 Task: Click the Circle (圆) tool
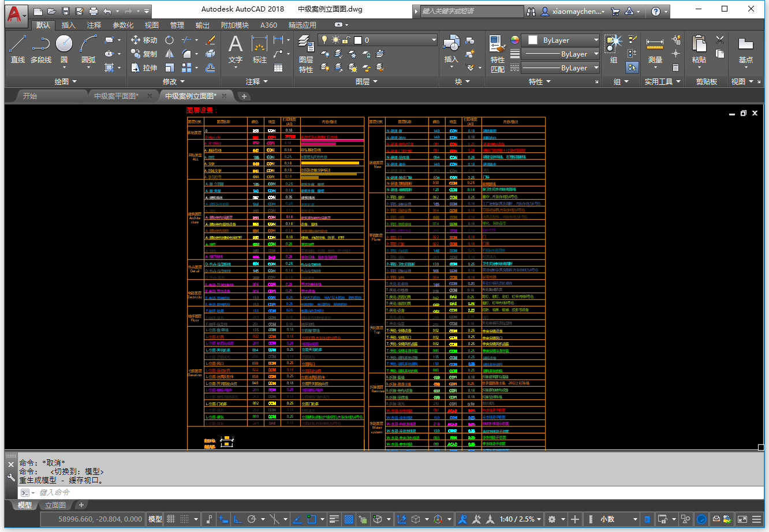[x=64, y=48]
